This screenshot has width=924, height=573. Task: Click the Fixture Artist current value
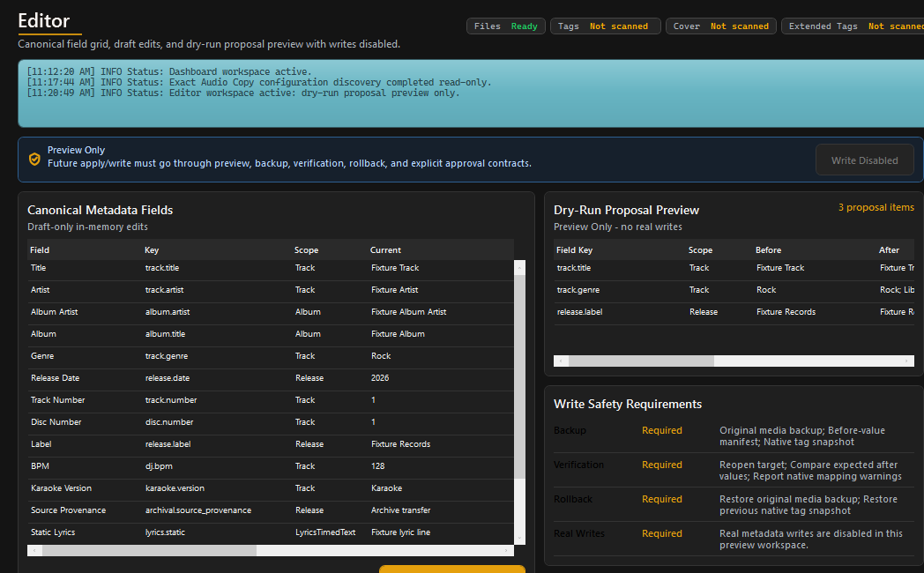click(395, 290)
